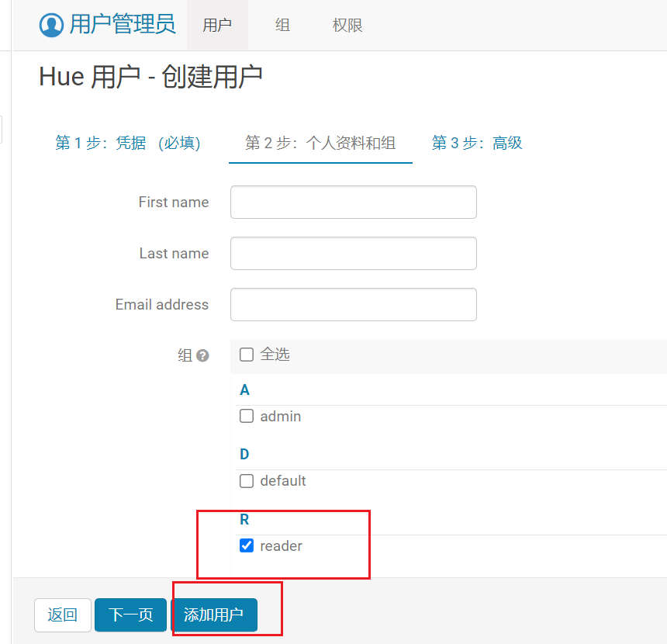Uncheck the reader group checkbox
This screenshot has width=667, height=644.
[x=247, y=545]
